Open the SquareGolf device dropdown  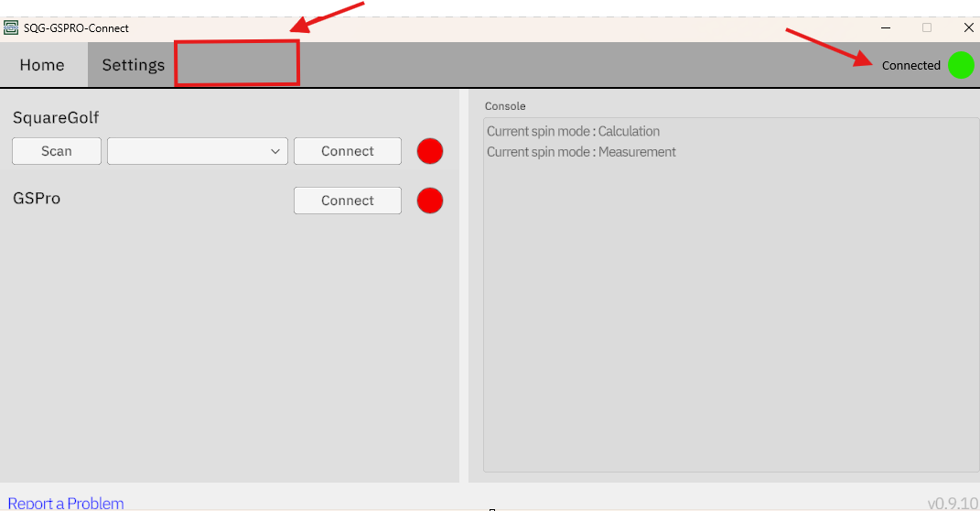coord(198,151)
